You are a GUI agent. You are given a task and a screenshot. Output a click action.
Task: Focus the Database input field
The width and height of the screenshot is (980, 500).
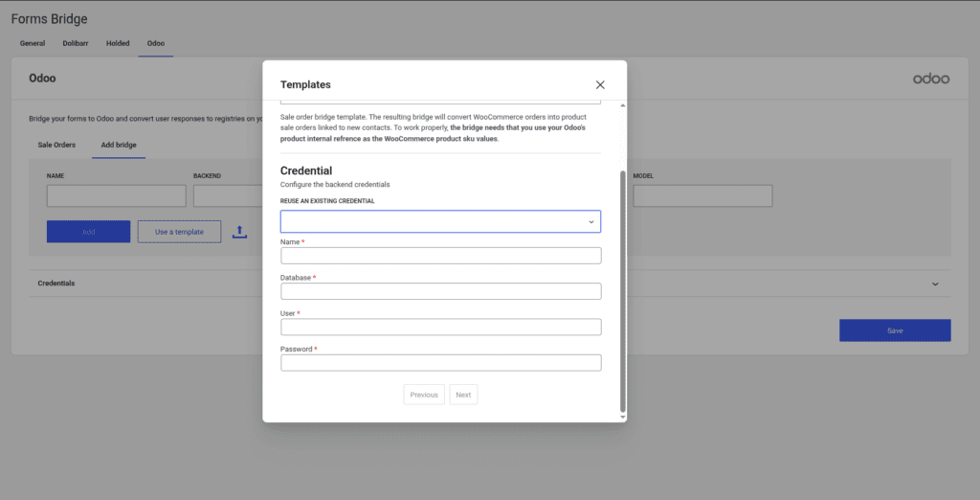[440, 291]
